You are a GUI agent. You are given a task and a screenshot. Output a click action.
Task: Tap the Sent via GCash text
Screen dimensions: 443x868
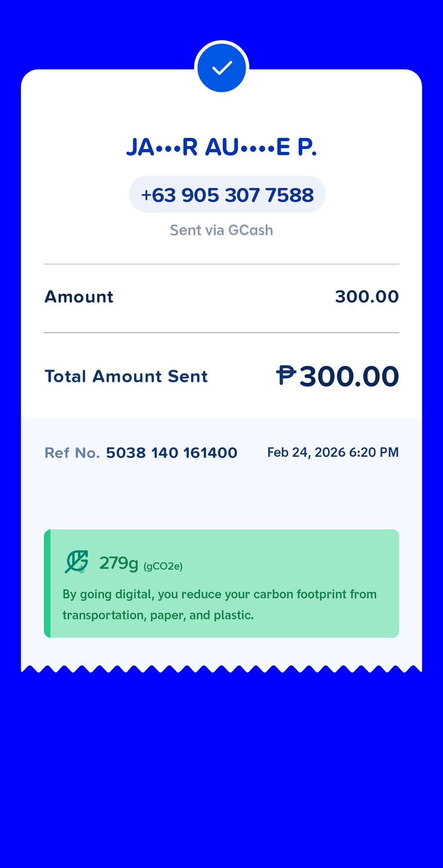point(221,230)
